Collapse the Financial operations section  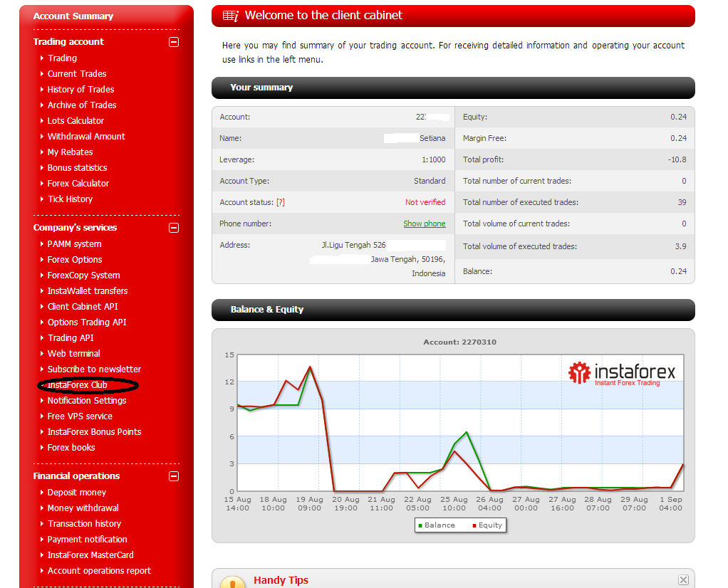coord(174,476)
